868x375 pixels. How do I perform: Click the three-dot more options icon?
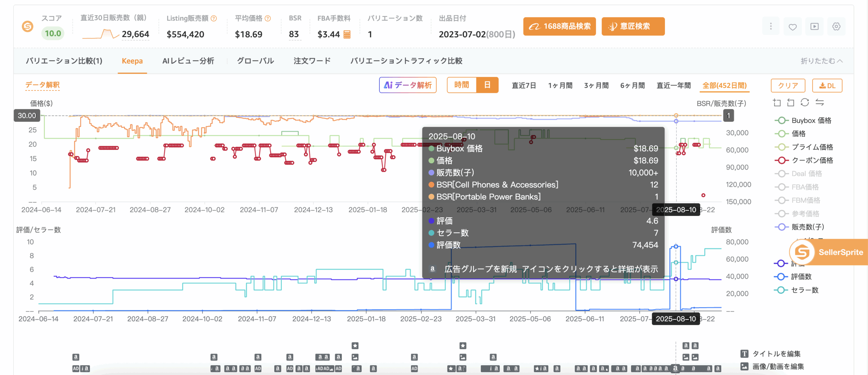[x=771, y=27]
